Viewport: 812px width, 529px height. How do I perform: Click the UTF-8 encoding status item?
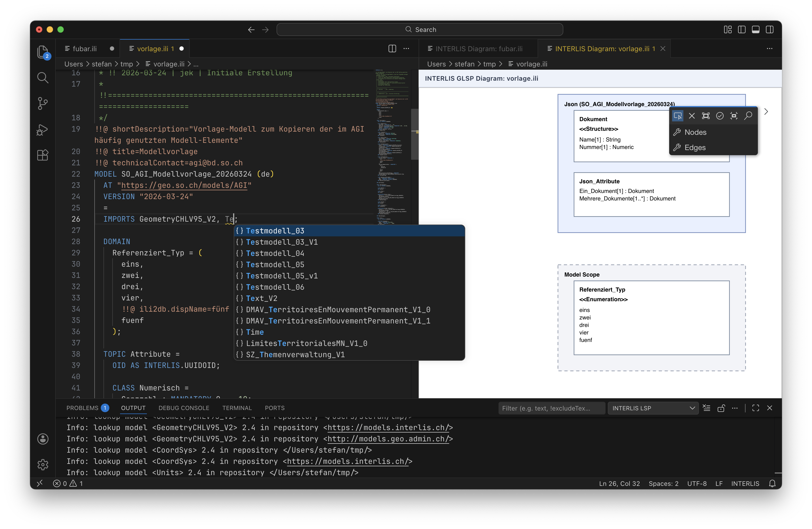click(x=697, y=483)
